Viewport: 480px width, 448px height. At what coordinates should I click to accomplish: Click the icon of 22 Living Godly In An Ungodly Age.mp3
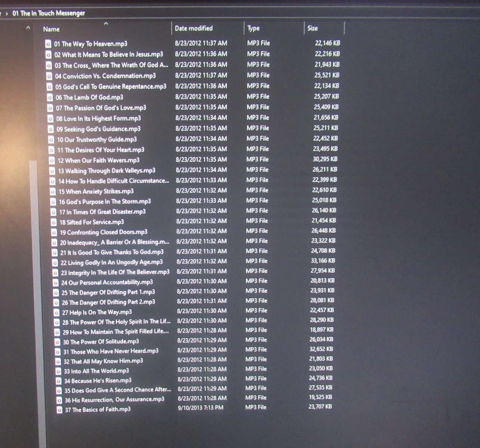[55, 263]
